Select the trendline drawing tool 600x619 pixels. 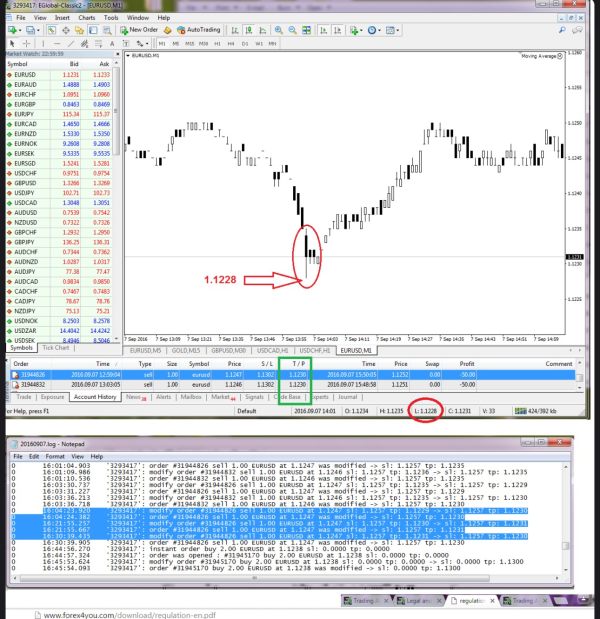point(71,43)
